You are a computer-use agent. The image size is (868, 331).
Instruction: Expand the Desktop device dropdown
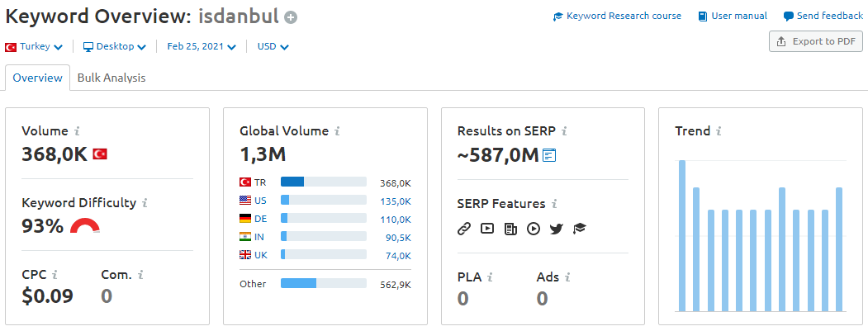tap(115, 46)
